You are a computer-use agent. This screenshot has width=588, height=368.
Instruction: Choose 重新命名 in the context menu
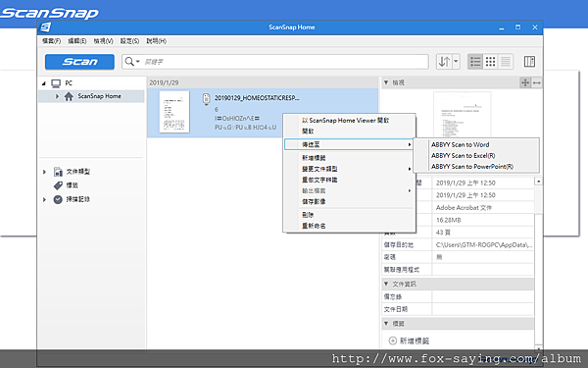pos(314,226)
